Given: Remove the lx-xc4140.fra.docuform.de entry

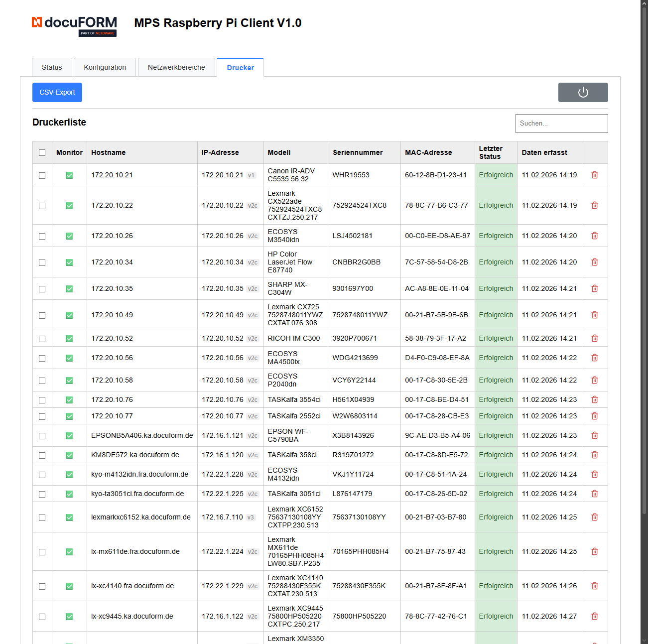Looking at the screenshot, I should click(x=594, y=586).
